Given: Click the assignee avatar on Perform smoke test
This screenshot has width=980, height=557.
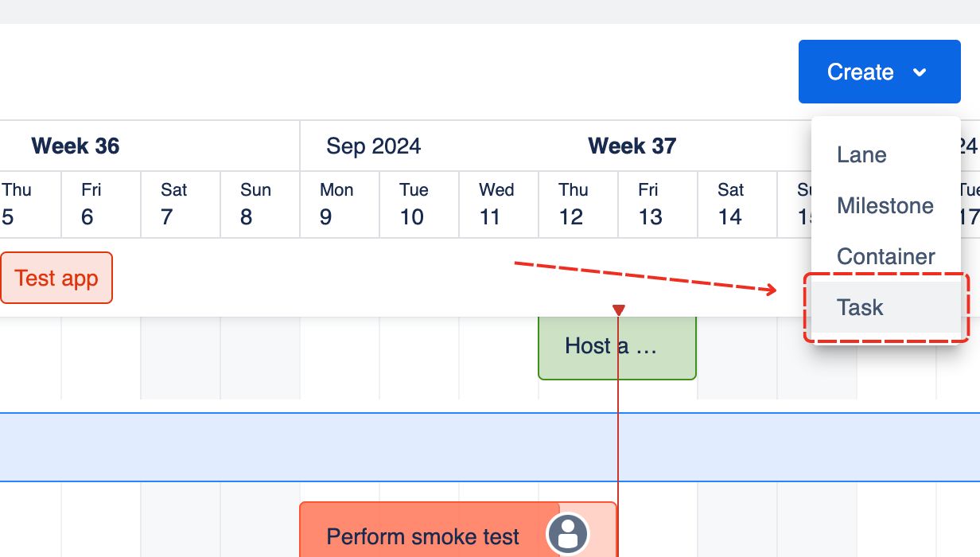Looking at the screenshot, I should [x=567, y=534].
